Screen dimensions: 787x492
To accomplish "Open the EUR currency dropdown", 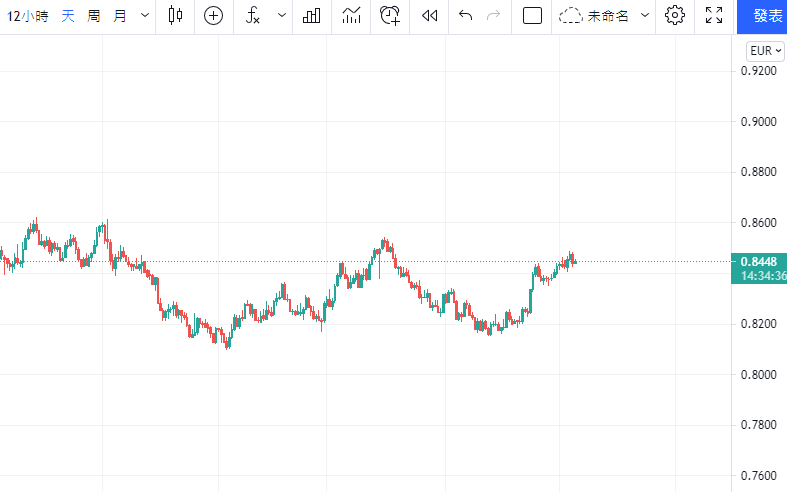I will [x=765, y=51].
